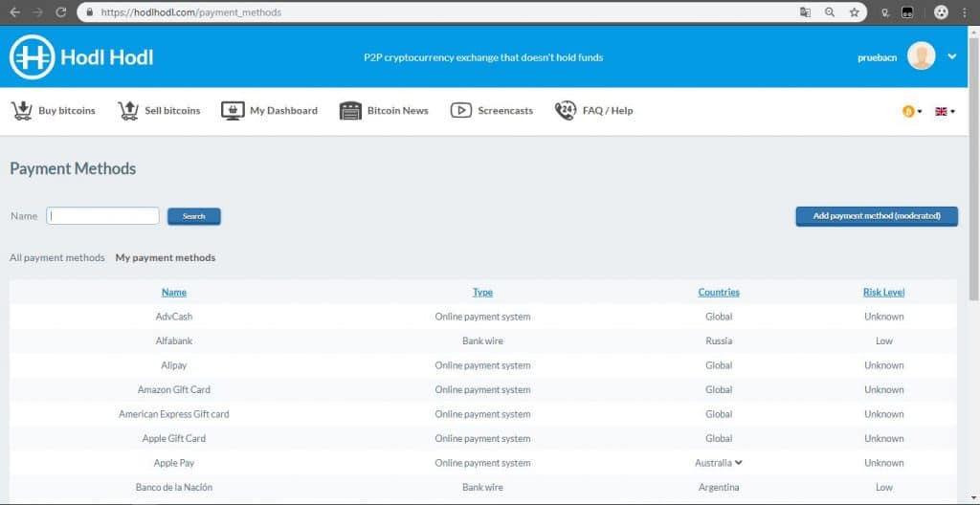The height and width of the screenshot is (505, 980).
Task: Expand the user account dropdown chevron
Action: point(952,56)
